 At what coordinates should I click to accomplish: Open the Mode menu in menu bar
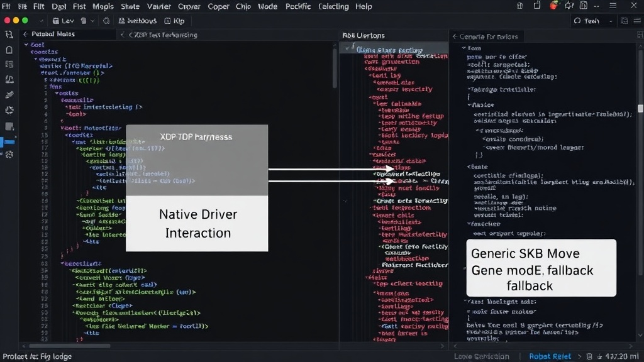pos(267,6)
